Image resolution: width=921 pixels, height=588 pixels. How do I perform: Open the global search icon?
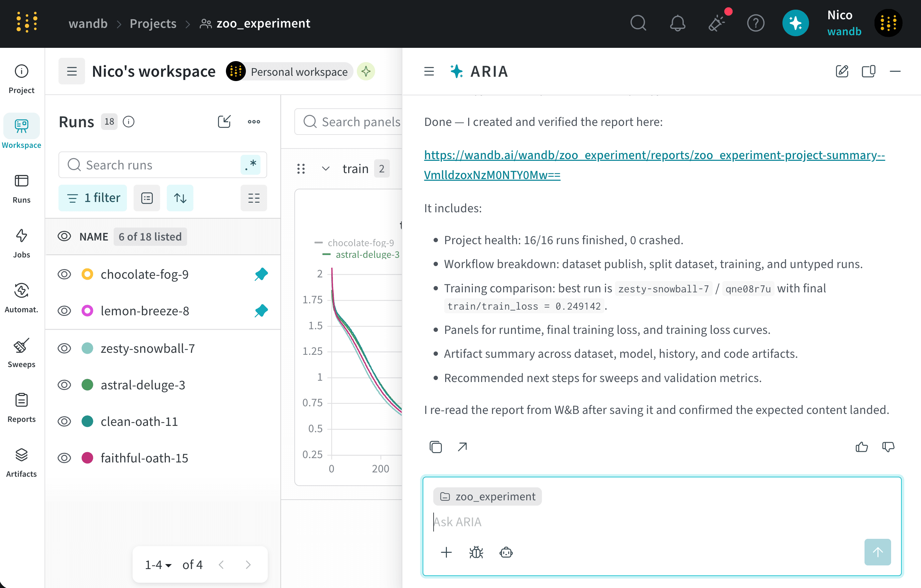click(638, 23)
